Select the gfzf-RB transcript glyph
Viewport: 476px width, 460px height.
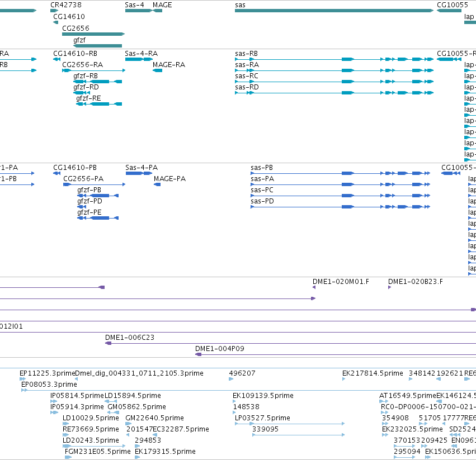98,82
